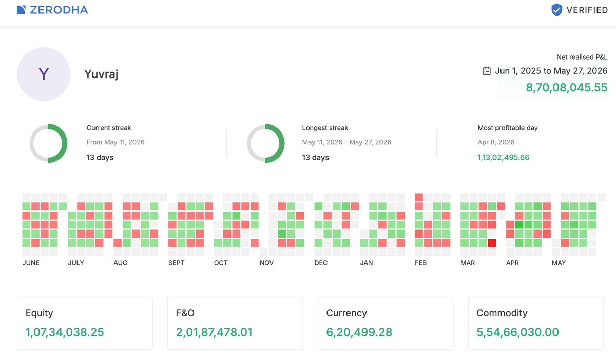Open the Equity P&L card
Image resolution: width=616 pixels, height=364 pixels.
tap(85, 323)
